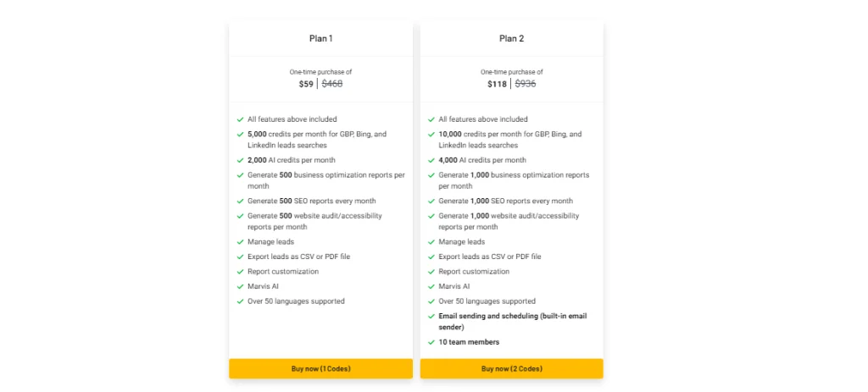Select the Plan 2 heading
This screenshot has height=392, width=868.
511,38
